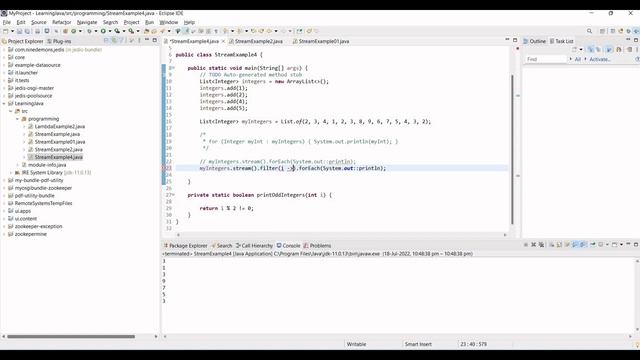Open the Source menu

(39, 22)
